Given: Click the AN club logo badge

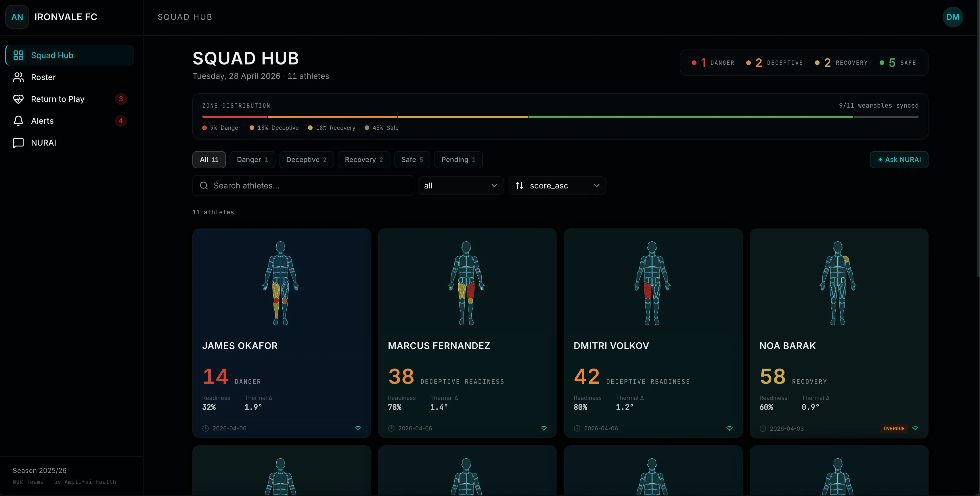Looking at the screenshot, I should pyautogui.click(x=17, y=17).
